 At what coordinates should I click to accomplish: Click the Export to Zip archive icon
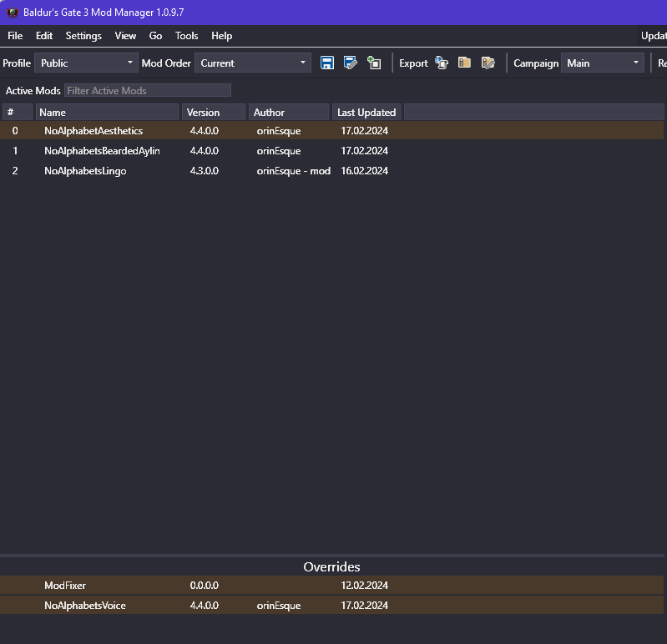point(464,63)
